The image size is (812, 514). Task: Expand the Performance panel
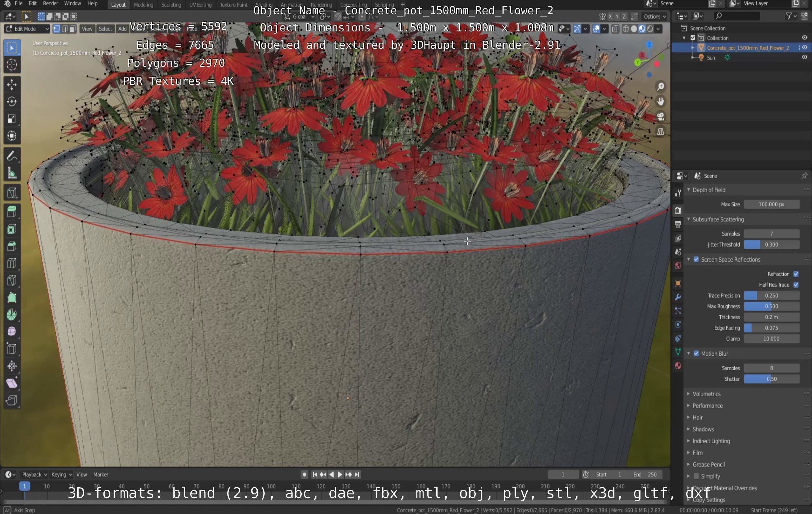pos(707,406)
